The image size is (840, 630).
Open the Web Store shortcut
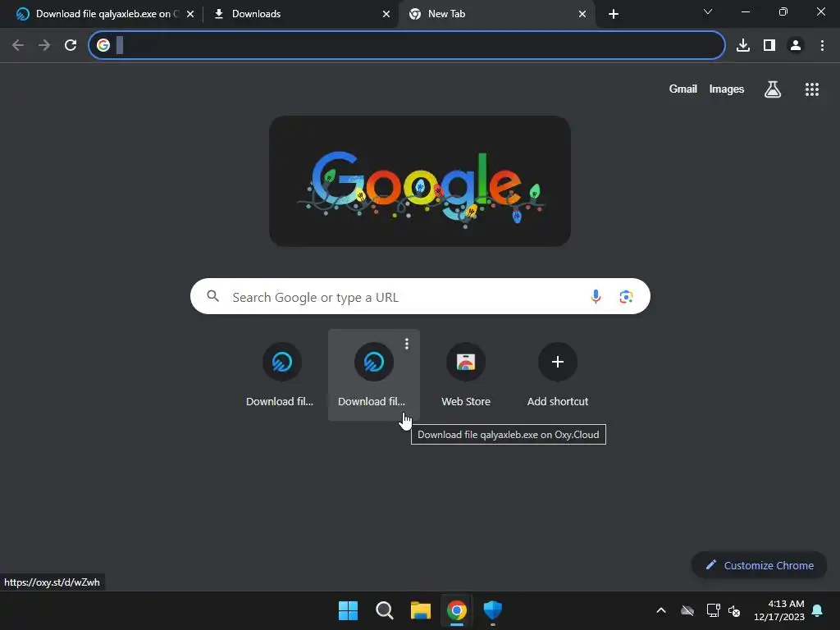[x=466, y=374]
